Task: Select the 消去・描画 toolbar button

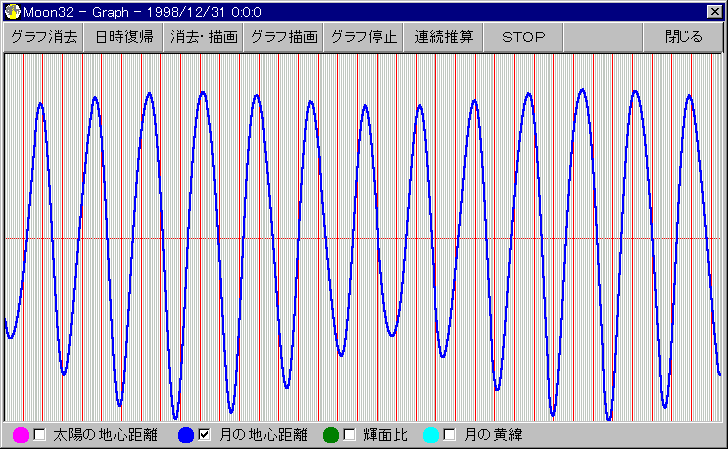Action: tap(204, 37)
